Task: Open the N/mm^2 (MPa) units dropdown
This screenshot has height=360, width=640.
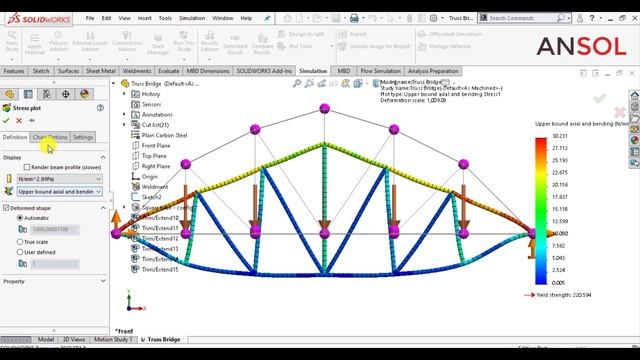Action: pos(60,179)
